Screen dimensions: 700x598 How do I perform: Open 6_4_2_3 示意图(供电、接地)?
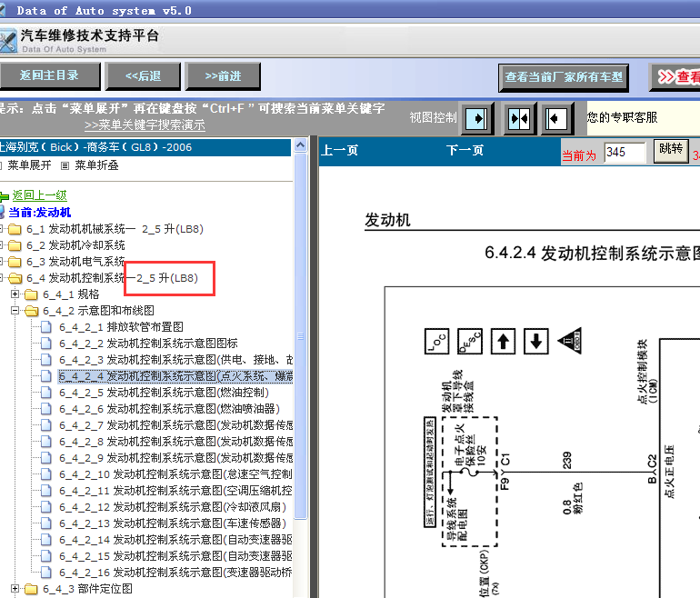point(175,360)
